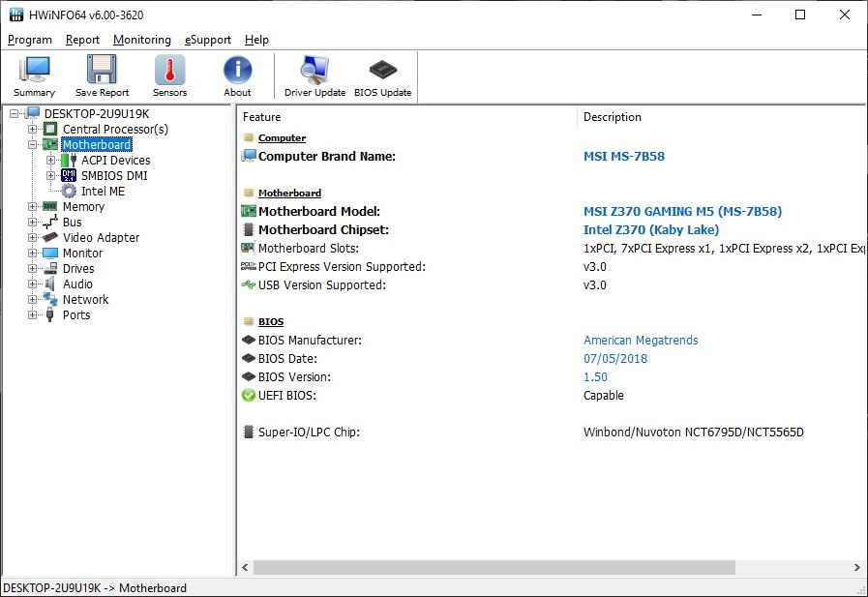Click the Video Adapter card icon
Screen dimensions: 868x597
pyautogui.click(x=50, y=237)
